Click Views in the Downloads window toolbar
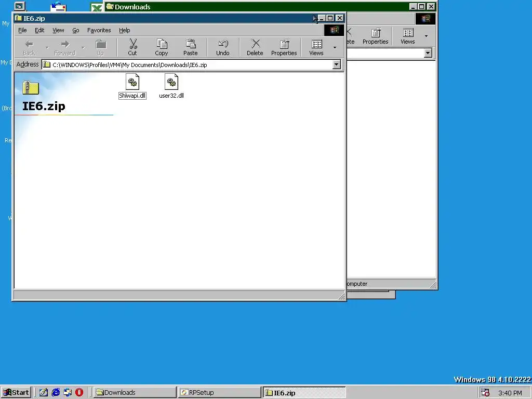The width and height of the screenshot is (532, 399). click(x=407, y=36)
